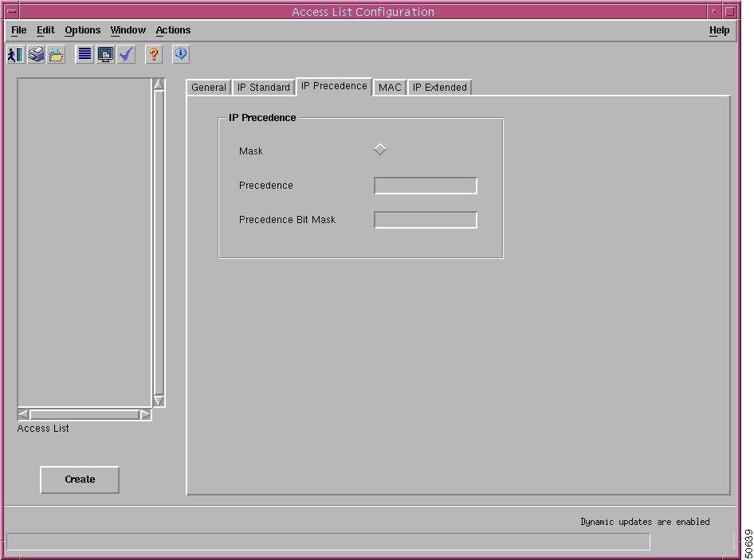Open the Edit menu
754x560 pixels.
[45, 30]
